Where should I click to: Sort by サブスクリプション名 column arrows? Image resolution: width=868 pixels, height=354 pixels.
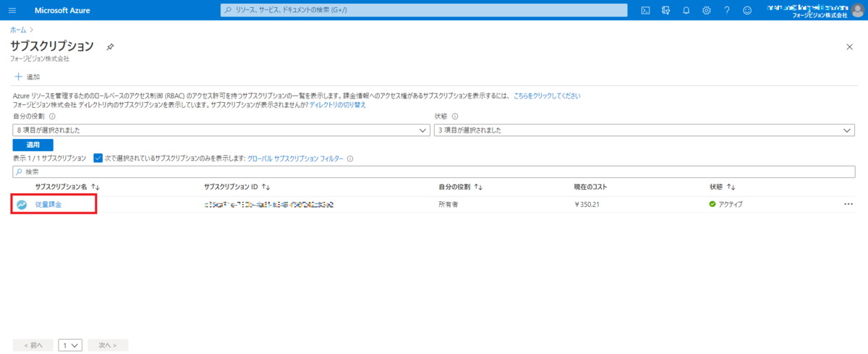pos(95,187)
